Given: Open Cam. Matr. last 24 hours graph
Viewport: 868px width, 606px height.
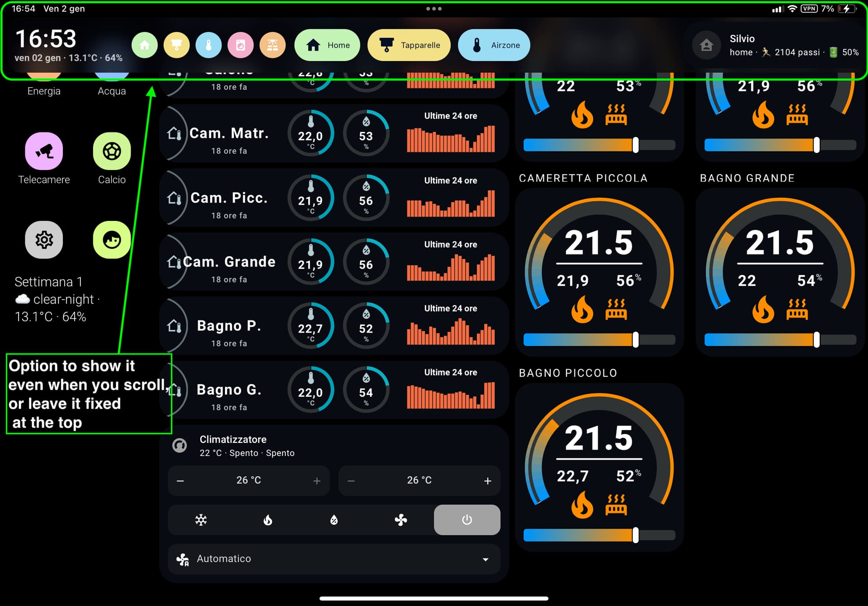Looking at the screenshot, I should pos(450,139).
